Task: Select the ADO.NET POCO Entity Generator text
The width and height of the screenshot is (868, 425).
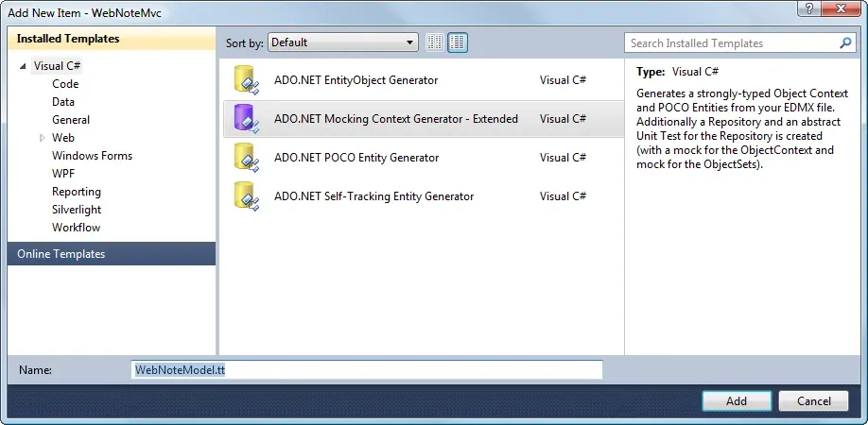Action: coord(356,158)
